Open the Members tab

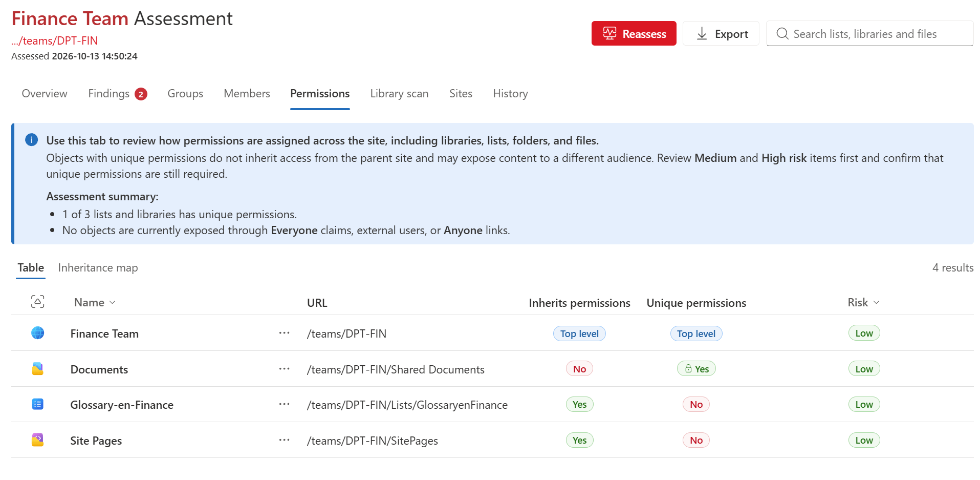click(247, 94)
